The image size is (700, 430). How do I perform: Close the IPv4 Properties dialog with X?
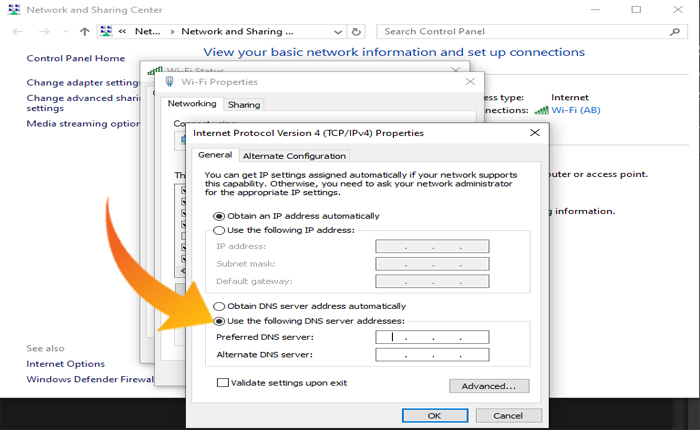(536, 132)
